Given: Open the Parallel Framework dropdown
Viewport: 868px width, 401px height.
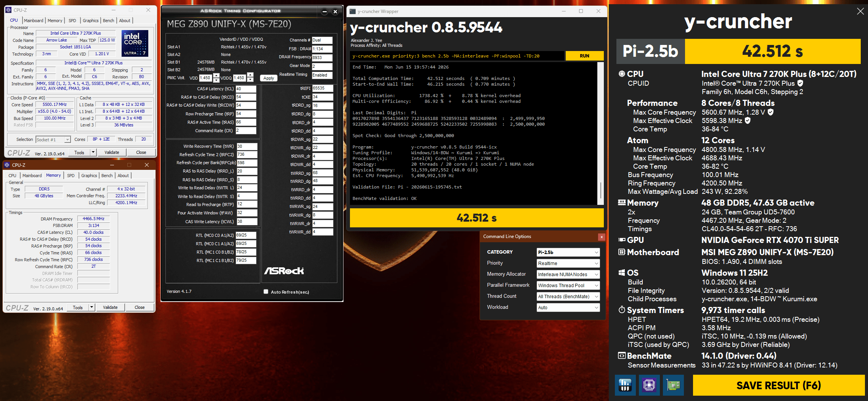Looking at the screenshot, I should coord(568,285).
